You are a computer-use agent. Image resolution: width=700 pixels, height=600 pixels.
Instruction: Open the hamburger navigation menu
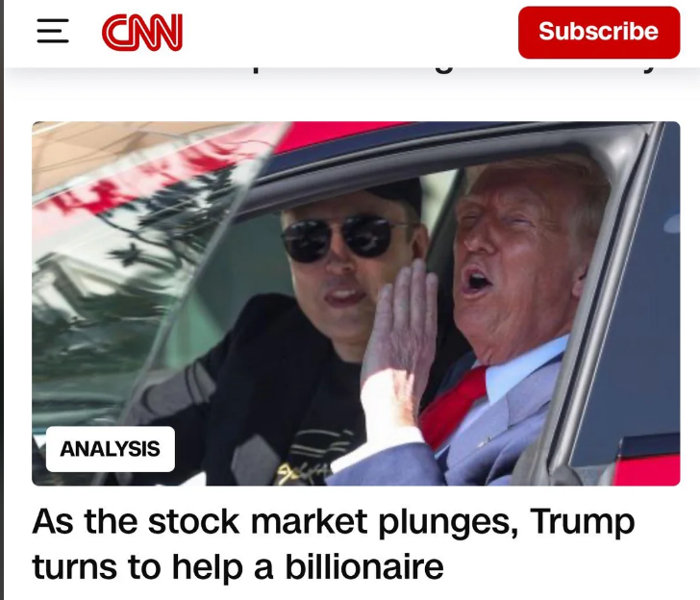[53, 31]
